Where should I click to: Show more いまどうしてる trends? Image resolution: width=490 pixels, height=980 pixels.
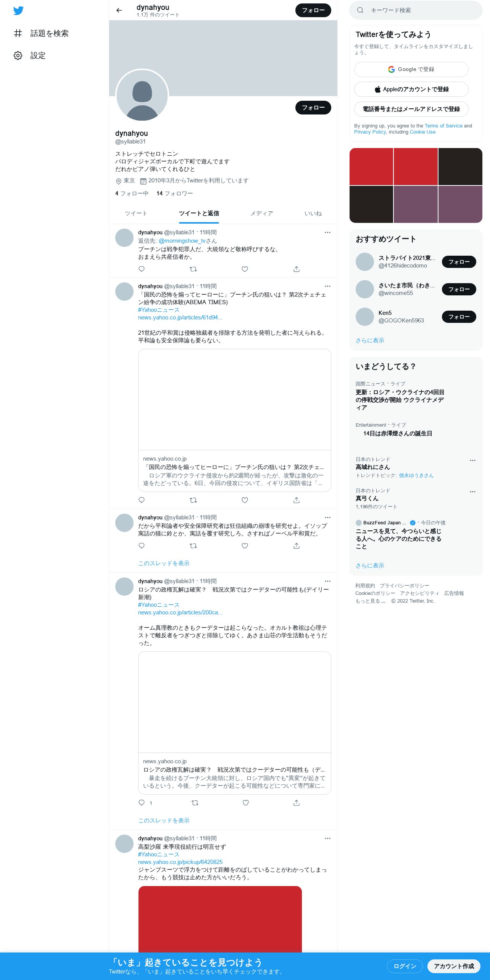[x=370, y=566]
